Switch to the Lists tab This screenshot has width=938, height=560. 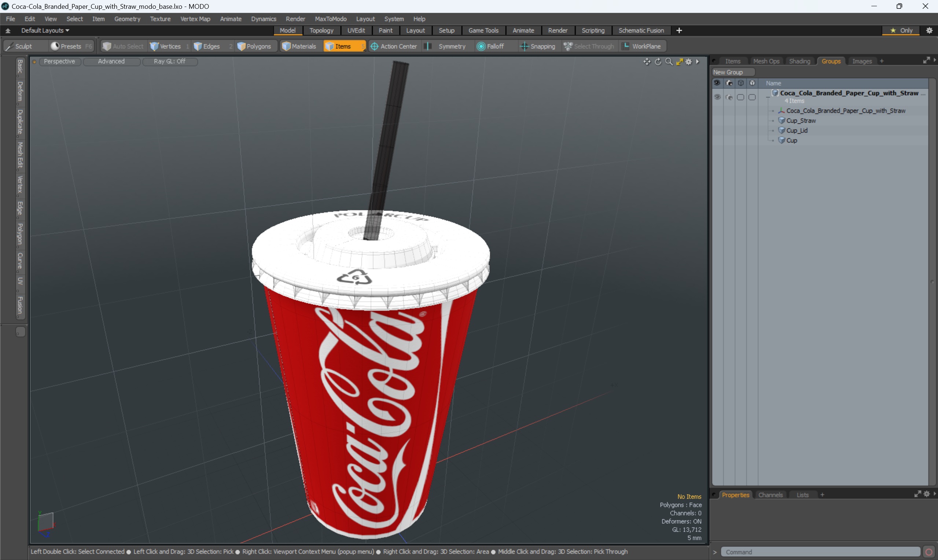point(802,495)
